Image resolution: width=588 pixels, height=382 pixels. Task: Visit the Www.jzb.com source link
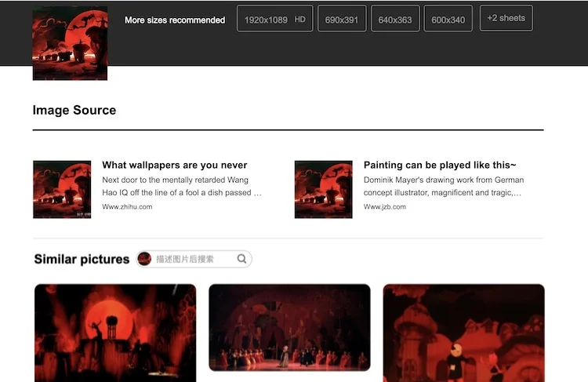pos(385,207)
